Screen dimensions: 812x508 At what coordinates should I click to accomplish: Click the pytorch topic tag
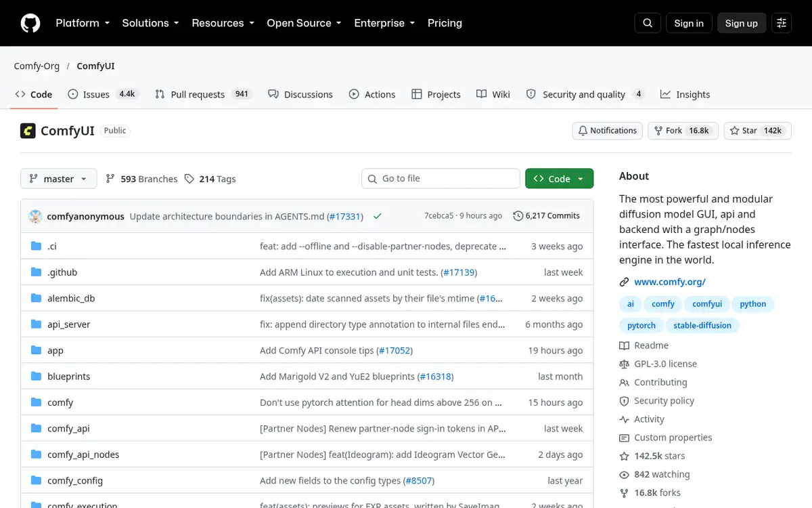(641, 325)
